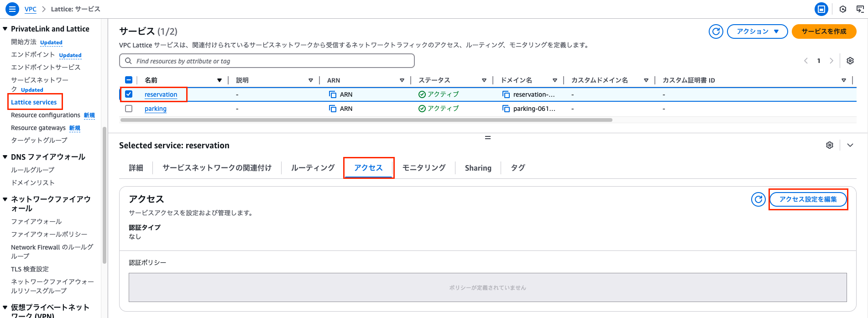Collapse PrivateLink and Lattice section
Viewport: 868px width, 318px height.
click(5, 29)
